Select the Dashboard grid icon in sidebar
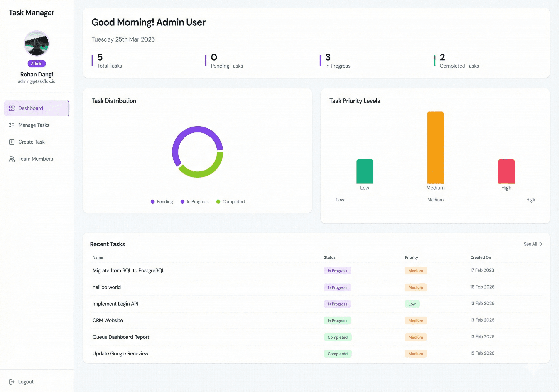 (x=11, y=108)
